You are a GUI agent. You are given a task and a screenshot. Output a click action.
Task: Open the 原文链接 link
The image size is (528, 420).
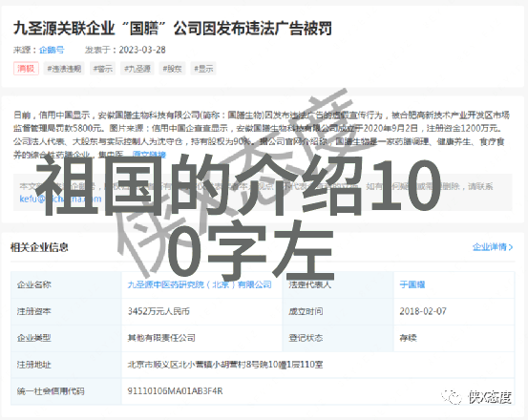pyautogui.click(x=149, y=155)
